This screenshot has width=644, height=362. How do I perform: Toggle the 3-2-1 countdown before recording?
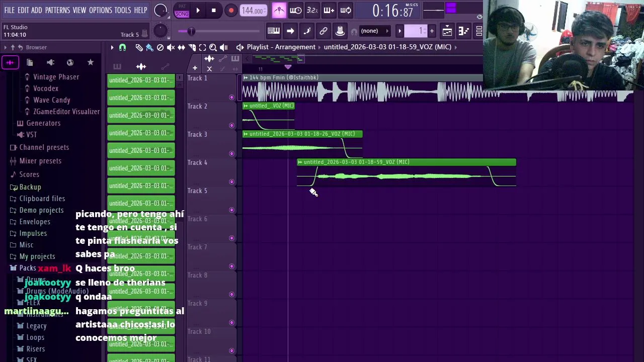pyautogui.click(x=312, y=10)
